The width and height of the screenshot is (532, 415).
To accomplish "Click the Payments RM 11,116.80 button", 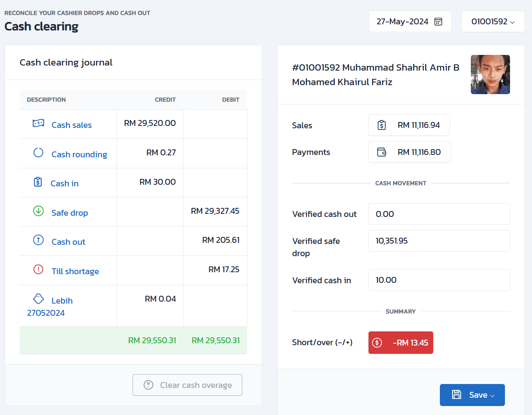I will (409, 152).
